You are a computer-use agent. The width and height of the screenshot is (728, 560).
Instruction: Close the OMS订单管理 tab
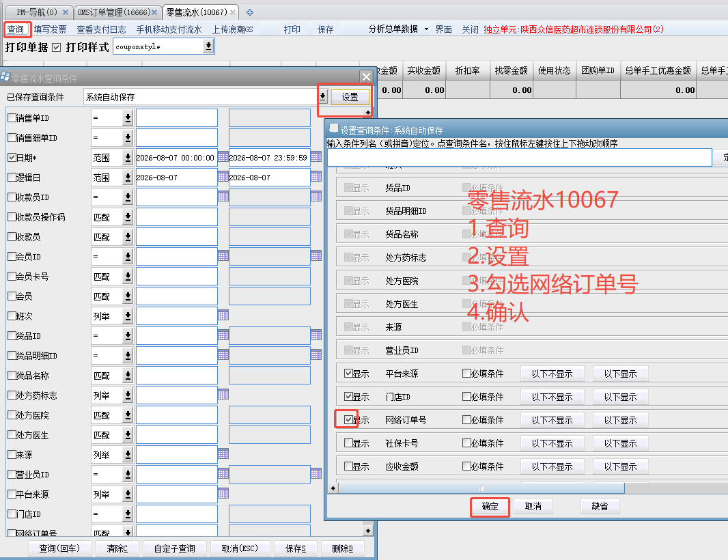tap(154, 12)
